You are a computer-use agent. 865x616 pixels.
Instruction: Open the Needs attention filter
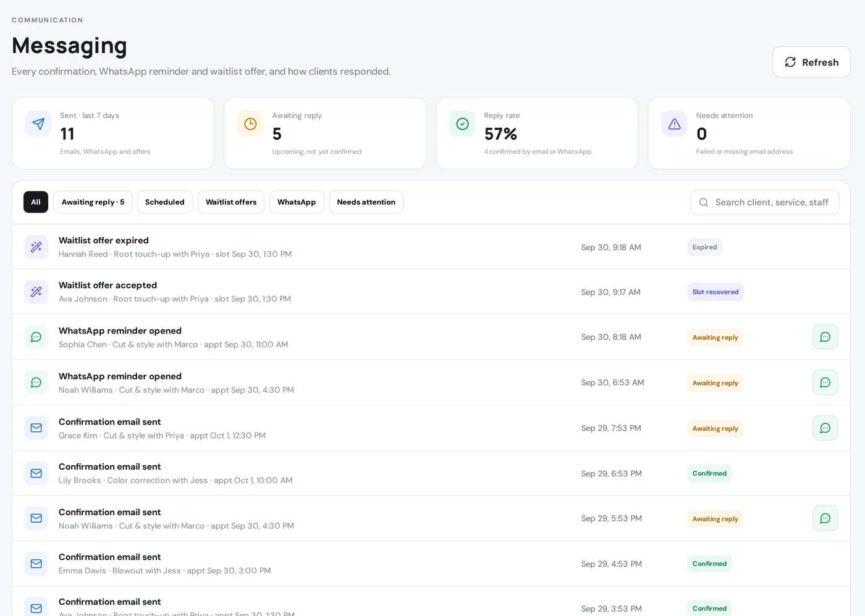tap(366, 202)
